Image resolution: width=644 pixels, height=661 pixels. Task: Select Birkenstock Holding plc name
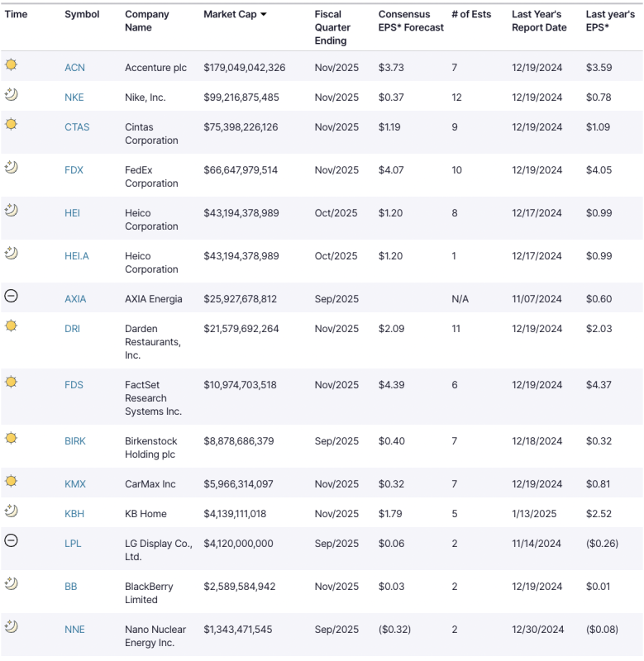151,448
